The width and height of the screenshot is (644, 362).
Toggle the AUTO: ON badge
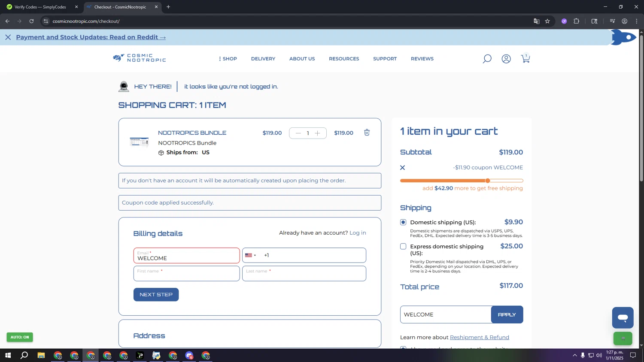point(20,337)
